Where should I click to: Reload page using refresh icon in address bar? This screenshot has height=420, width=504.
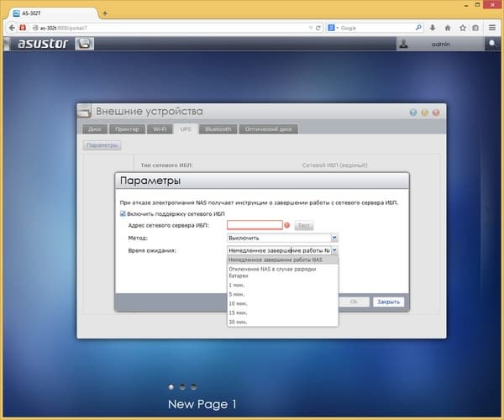tap(318, 28)
